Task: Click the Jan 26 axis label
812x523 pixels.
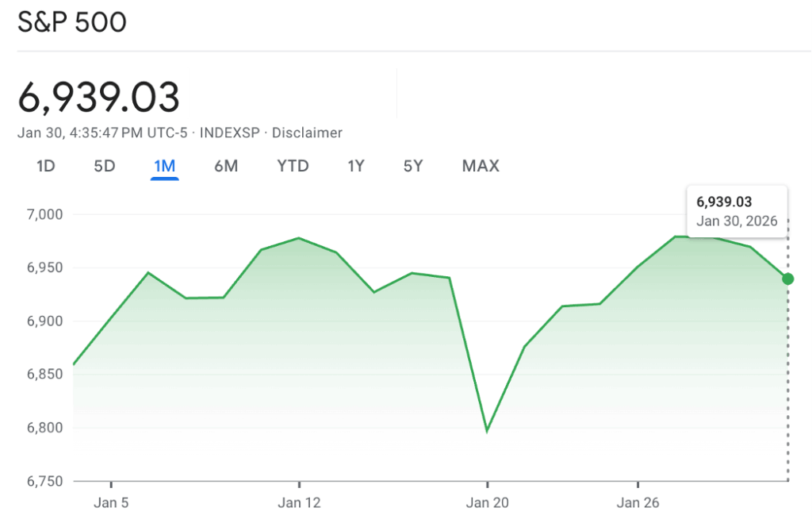Action: [x=638, y=502]
